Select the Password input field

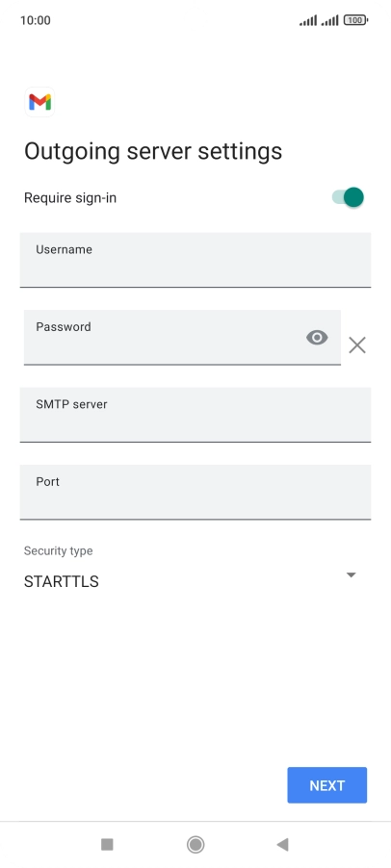(182, 337)
